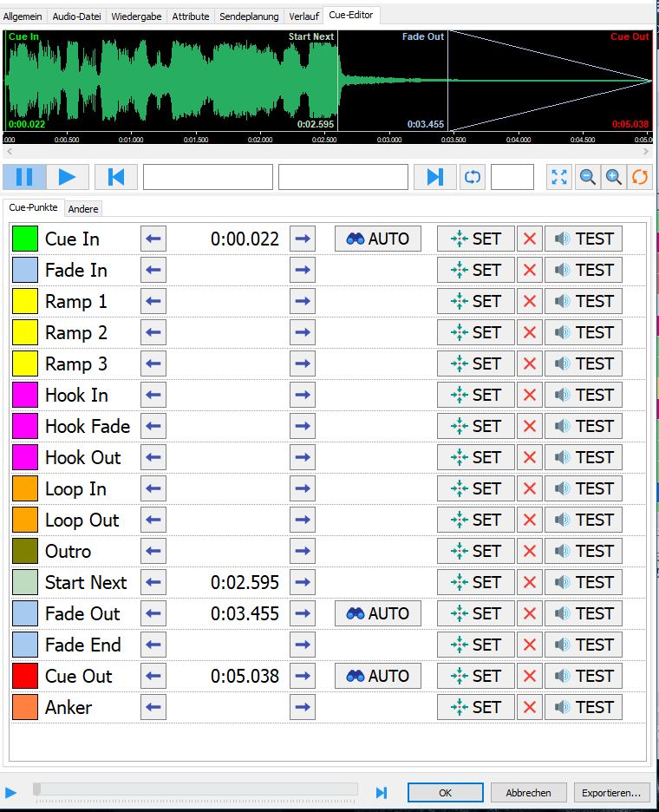Toggle loop playback icon
The image size is (659, 812).
tap(472, 177)
